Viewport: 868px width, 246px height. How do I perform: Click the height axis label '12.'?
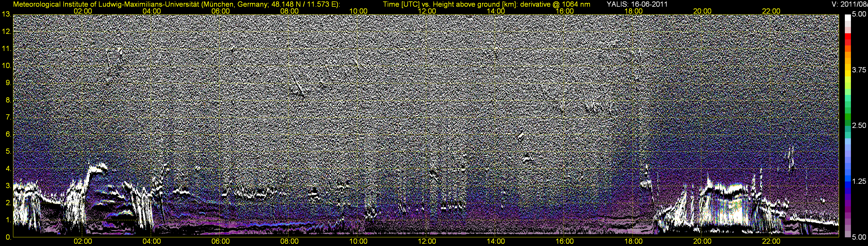7,31
